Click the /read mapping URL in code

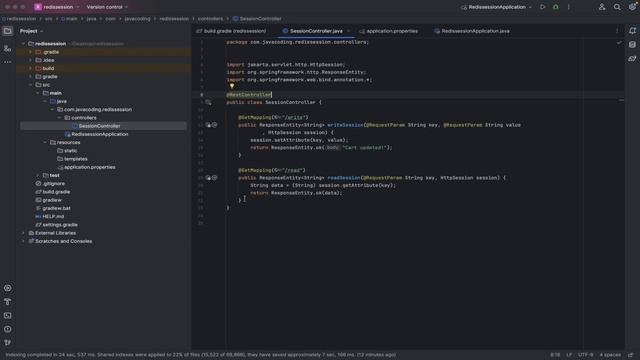click(293, 170)
